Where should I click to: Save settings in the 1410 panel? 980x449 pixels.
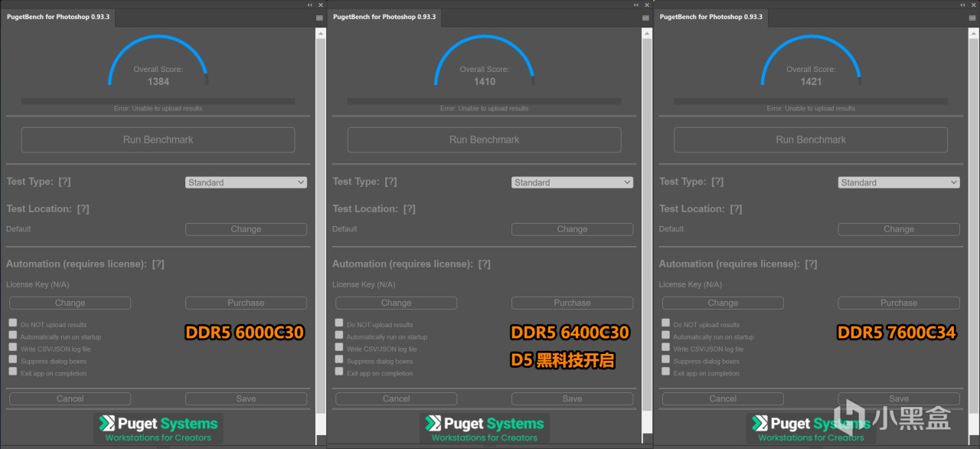coord(572,398)
